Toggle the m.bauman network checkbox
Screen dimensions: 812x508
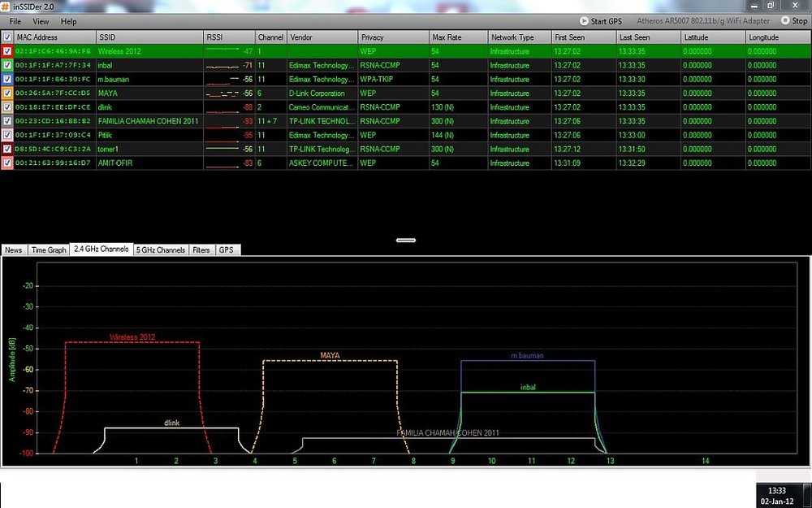pyautogui.click(x=7, y=80)
